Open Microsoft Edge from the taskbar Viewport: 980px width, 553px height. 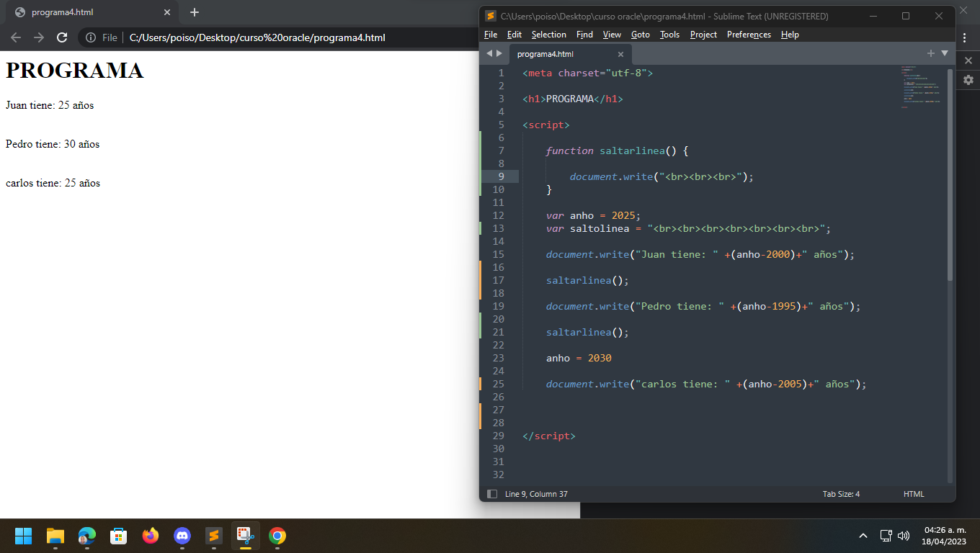click(x=87, y=536)
